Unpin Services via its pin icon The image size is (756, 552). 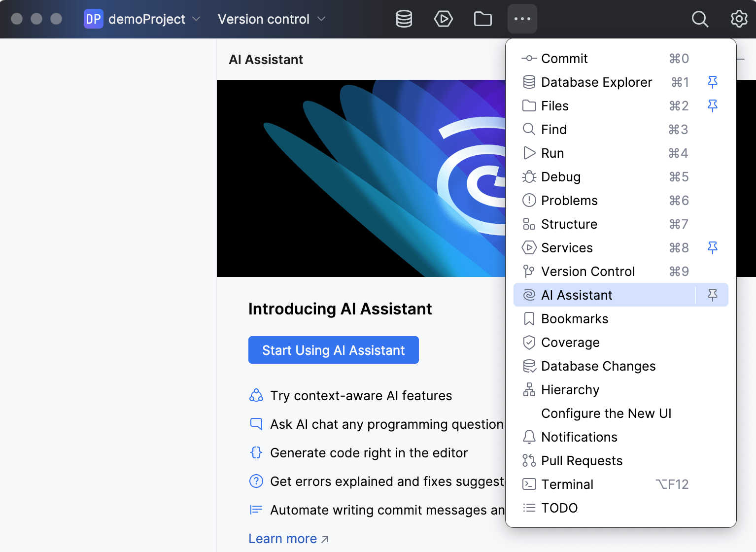713,247
